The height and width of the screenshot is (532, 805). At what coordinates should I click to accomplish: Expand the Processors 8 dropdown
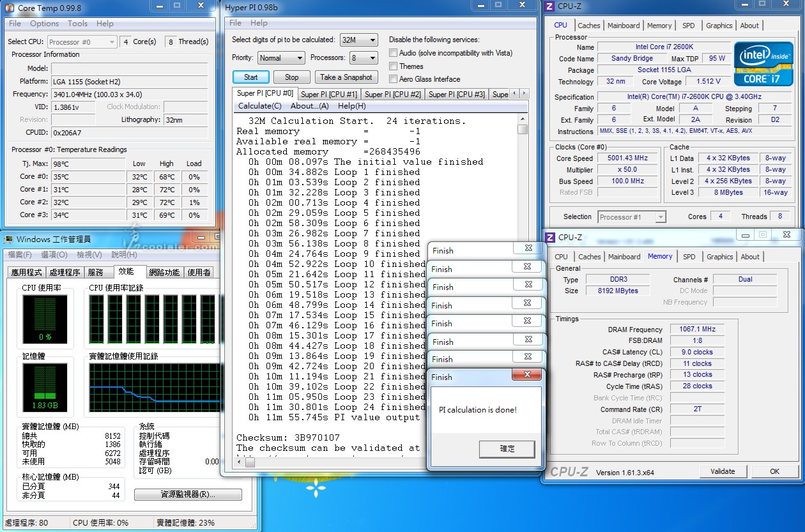(364, 57)
